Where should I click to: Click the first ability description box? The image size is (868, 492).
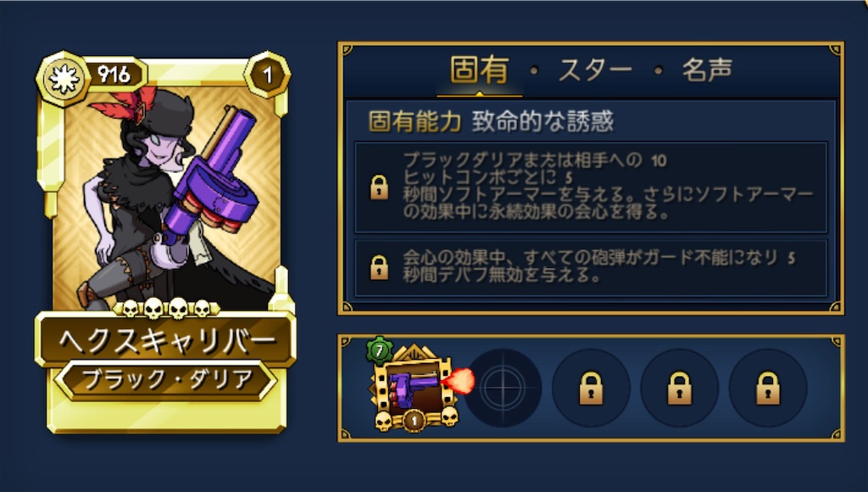click(x=591, y=187)
